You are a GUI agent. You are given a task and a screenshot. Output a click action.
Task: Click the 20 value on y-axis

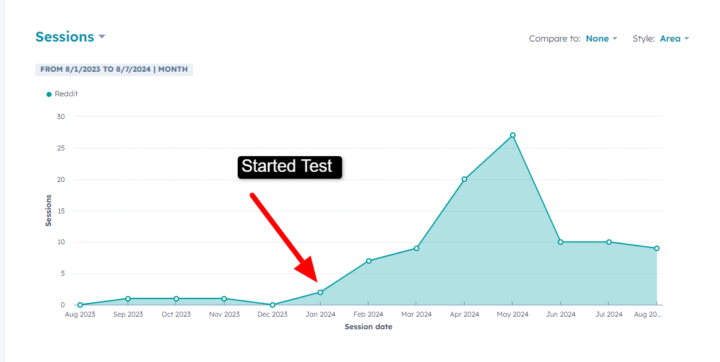(61, 180)
